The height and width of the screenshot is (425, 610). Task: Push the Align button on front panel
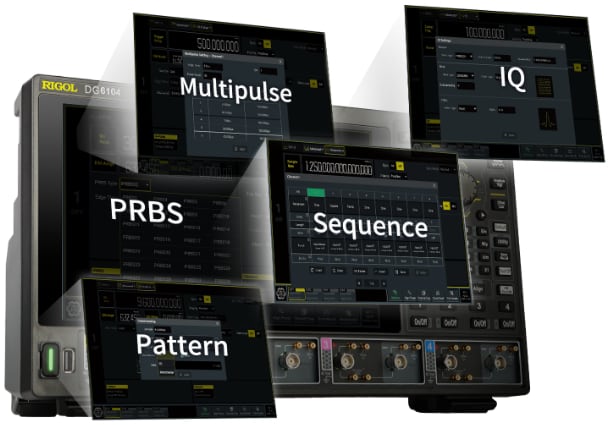[478, 289]
